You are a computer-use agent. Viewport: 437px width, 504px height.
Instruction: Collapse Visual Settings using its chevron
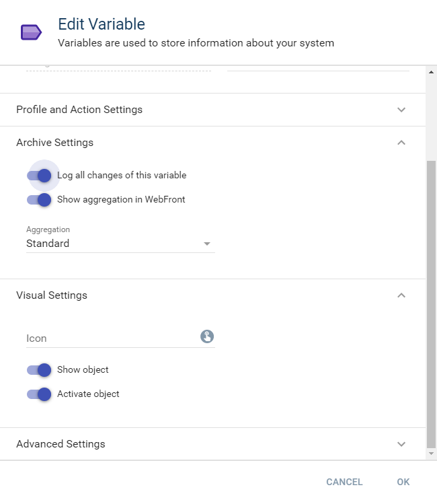coord(401,295)
